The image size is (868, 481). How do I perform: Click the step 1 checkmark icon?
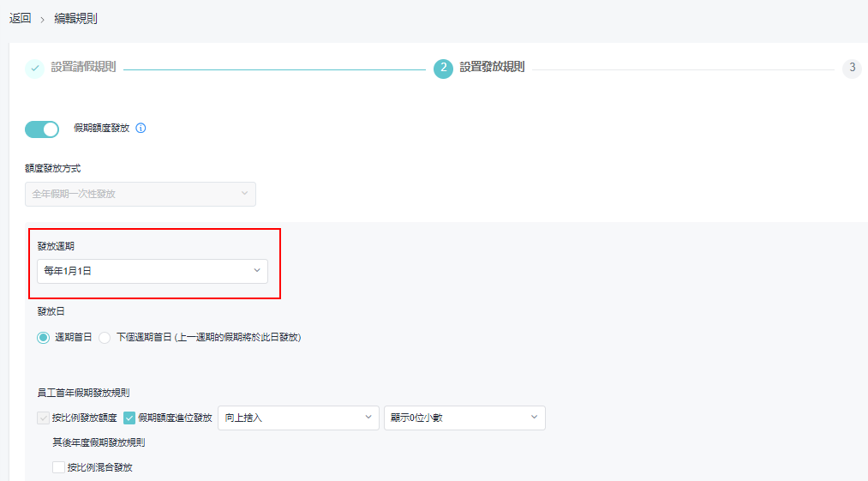point(34,69)
